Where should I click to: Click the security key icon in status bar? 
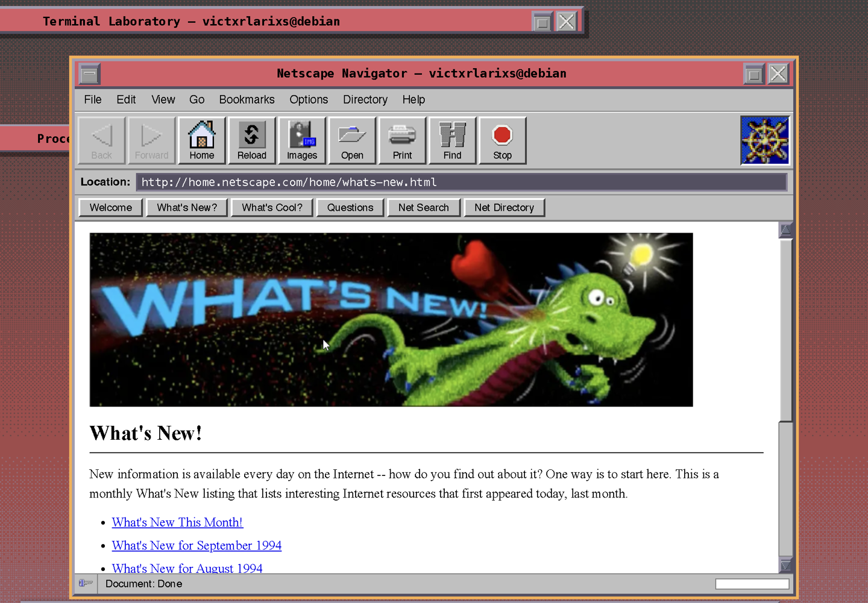point(86,583)
